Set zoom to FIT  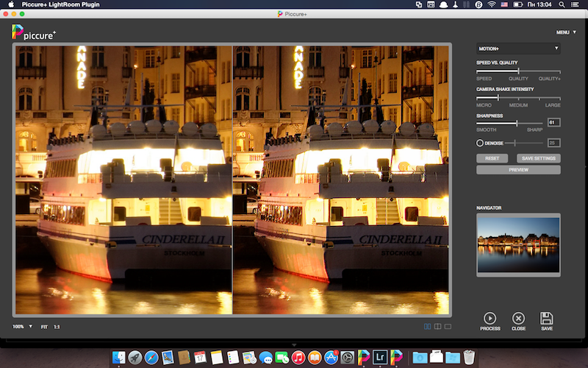click(44, 326)
